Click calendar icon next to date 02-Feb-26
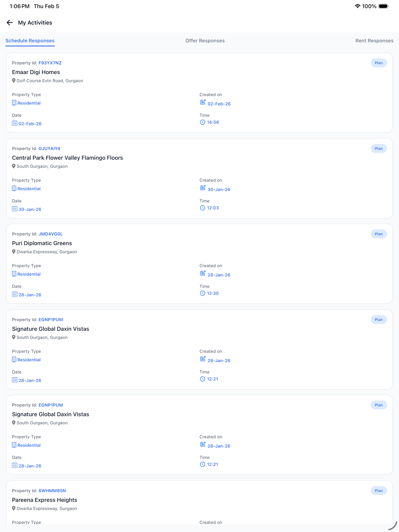 coord(15,123)
